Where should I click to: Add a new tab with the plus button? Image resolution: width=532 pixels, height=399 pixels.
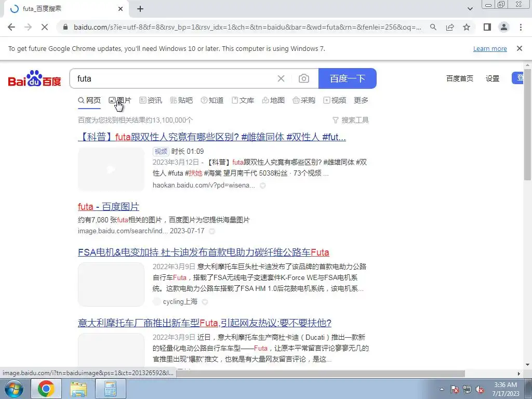pos(140,9)
